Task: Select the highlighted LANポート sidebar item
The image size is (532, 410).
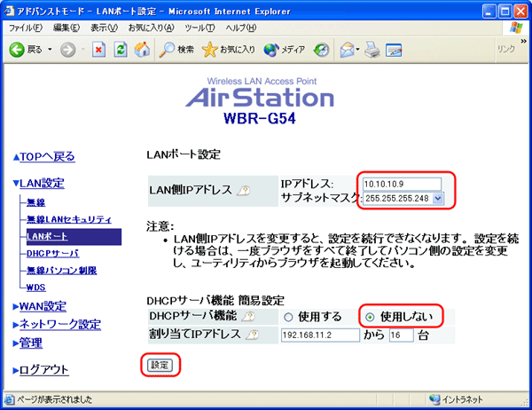Action: [74, 237]
